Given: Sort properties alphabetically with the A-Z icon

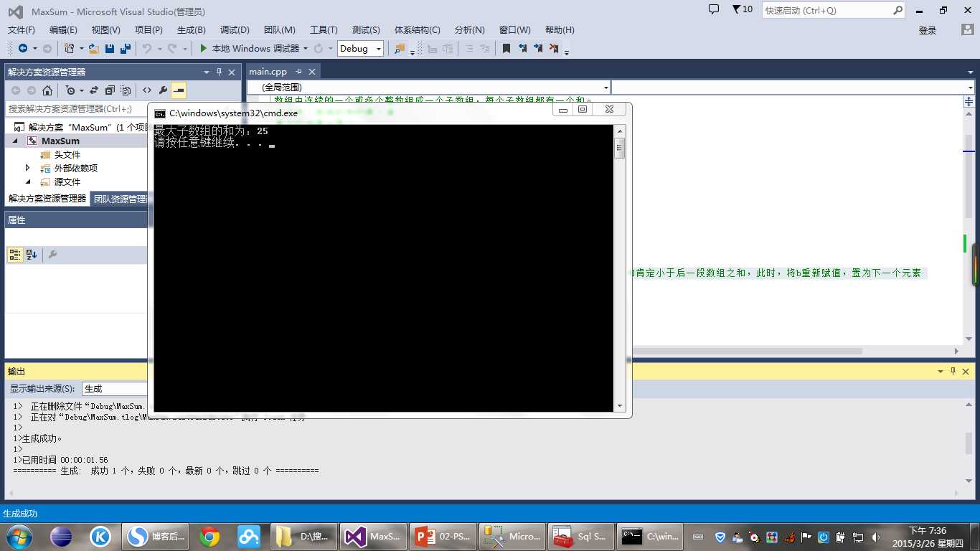Looking at the screenshot, I should [32, 255].
